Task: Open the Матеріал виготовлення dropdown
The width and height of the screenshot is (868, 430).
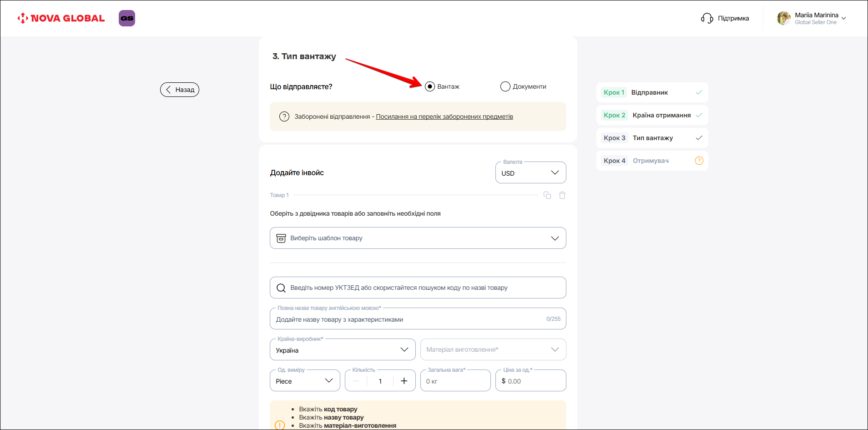Action: pos(493,349)
